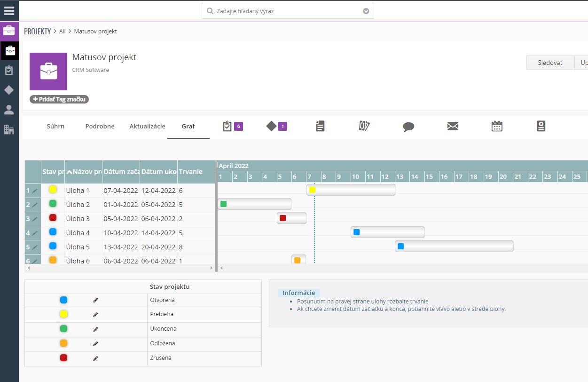Viewport: 588px width, 382px height.
Task: Open milestones tab with badge 1
Action: click(x=276, y=126)
